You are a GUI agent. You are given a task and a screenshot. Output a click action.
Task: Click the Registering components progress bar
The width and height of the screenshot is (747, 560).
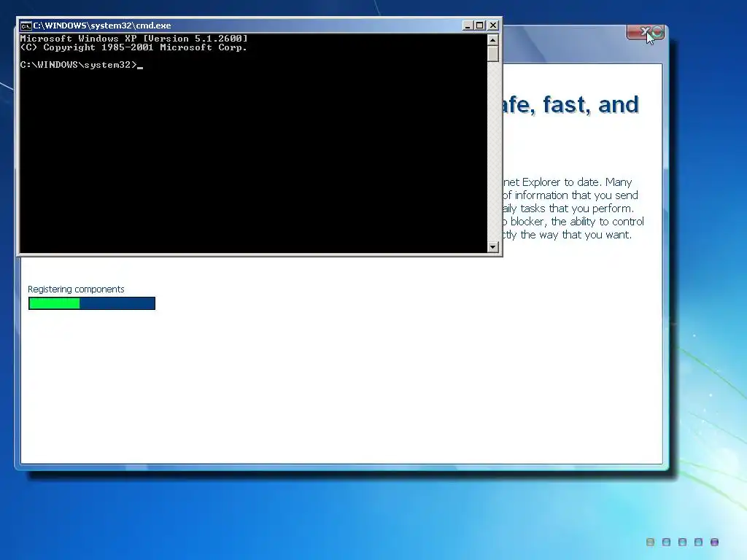pyautogui.click(x=92, y=303)
